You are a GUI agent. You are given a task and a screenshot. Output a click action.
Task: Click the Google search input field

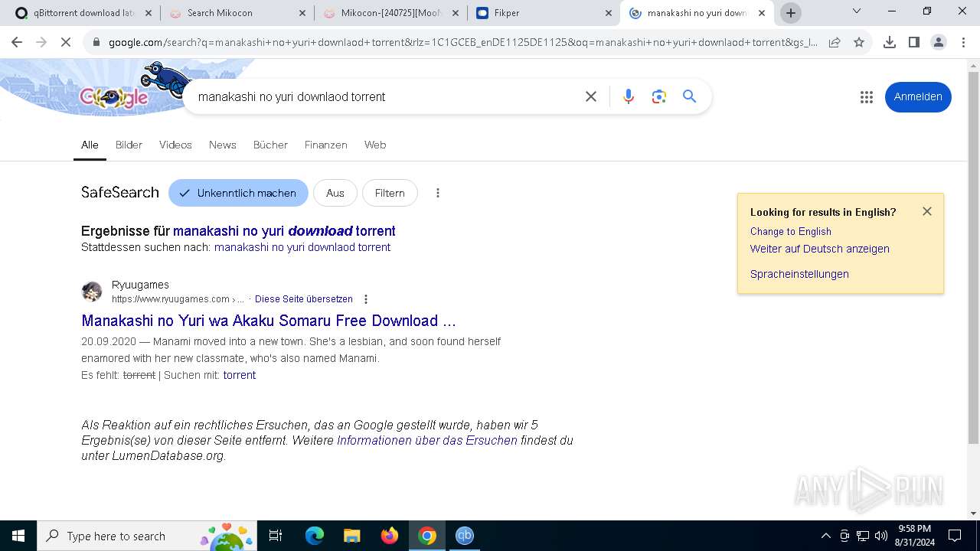383,96
